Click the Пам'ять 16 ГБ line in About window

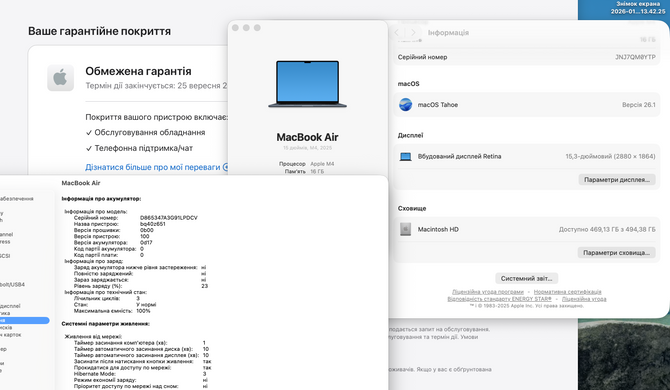[304, 171]
